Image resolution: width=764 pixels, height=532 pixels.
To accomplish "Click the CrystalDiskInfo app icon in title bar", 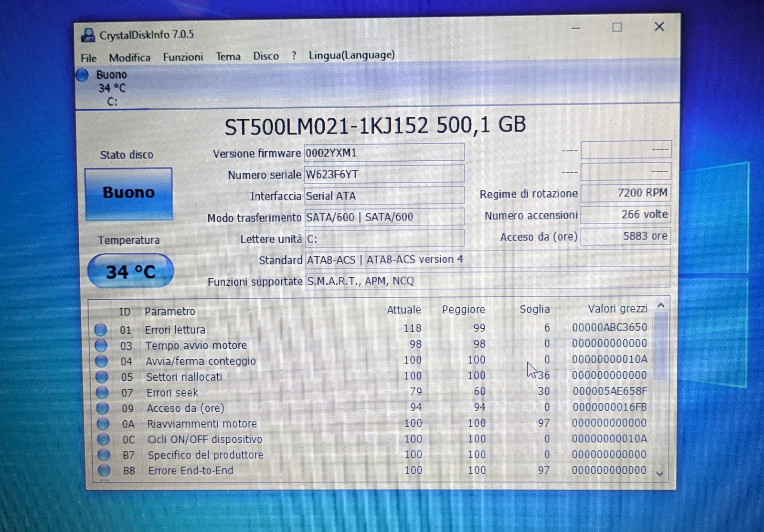I will (x=88, y=35).
